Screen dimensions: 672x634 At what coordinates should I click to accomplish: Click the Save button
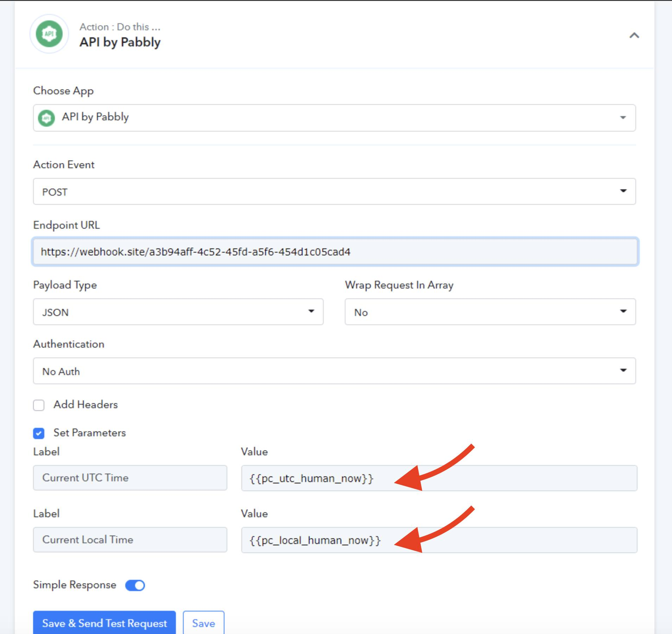pos(203,623)
